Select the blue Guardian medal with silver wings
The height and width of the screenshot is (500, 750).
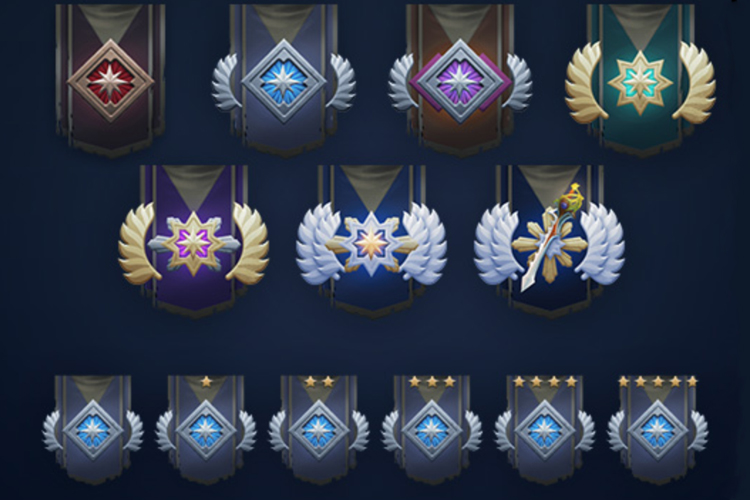[284, 80]
